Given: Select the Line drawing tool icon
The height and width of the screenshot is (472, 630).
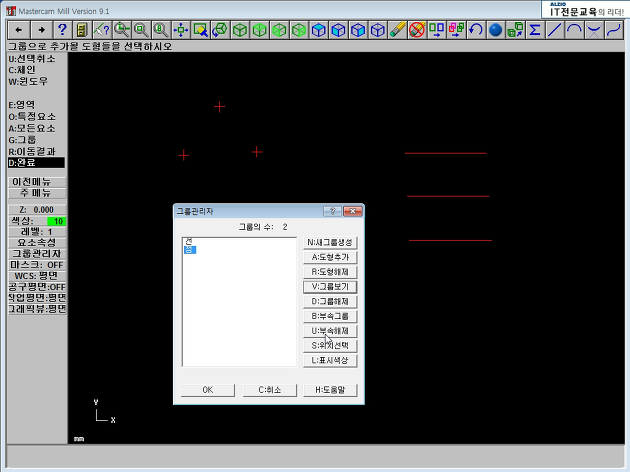Looking at the screenshot, I should tap(555, 30).
